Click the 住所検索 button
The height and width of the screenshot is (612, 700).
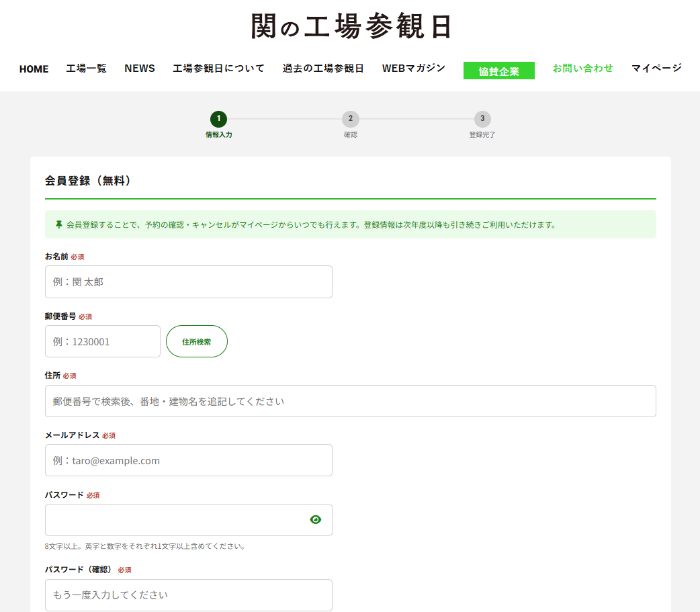coord(196,341)
